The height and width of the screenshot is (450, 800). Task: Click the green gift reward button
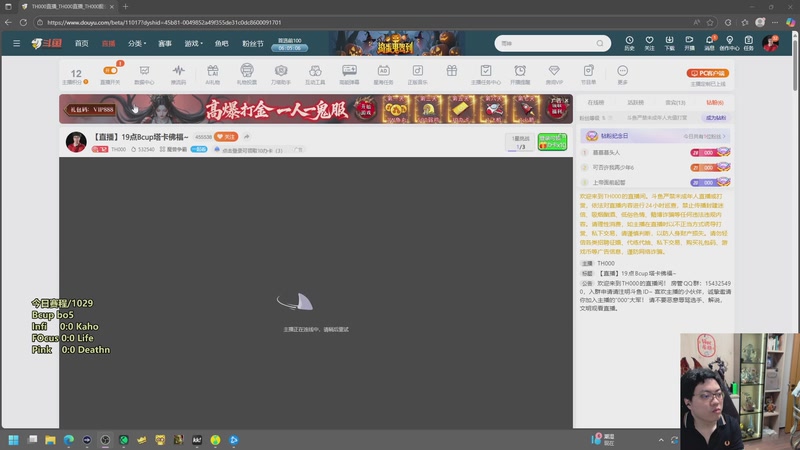click(552, 142)
